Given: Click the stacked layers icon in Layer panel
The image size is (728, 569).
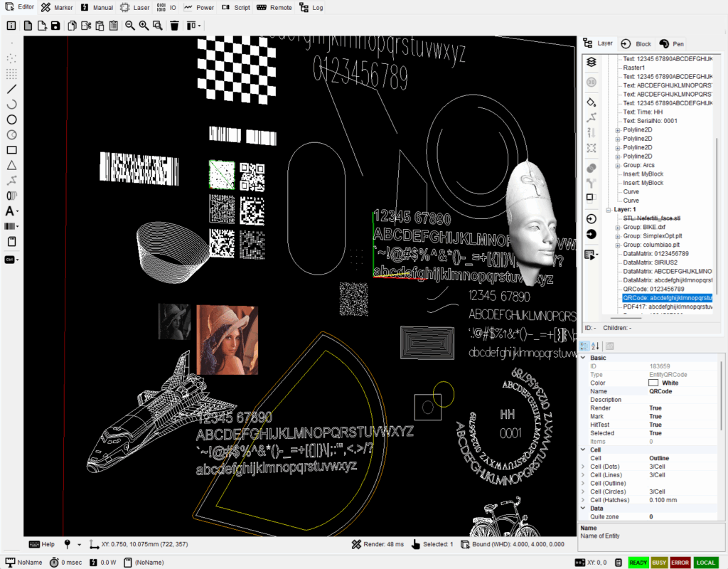Looking at the screenshot, I should [x=591, y=63].
